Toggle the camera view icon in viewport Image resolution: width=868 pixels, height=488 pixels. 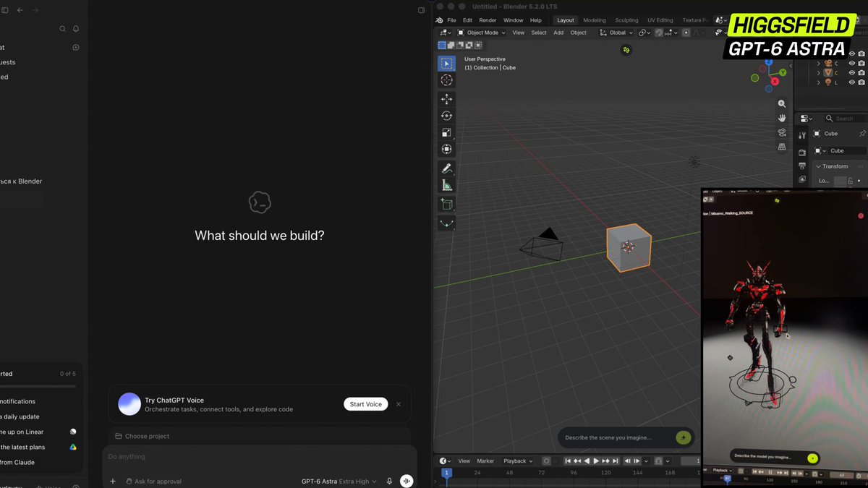(782, 132)
